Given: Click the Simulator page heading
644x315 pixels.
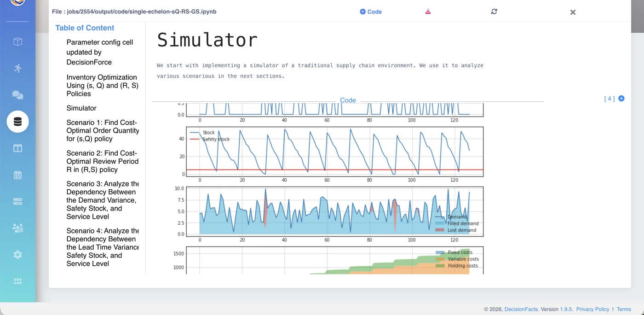Looking at the screenshot, I should [x=207, y=40].
